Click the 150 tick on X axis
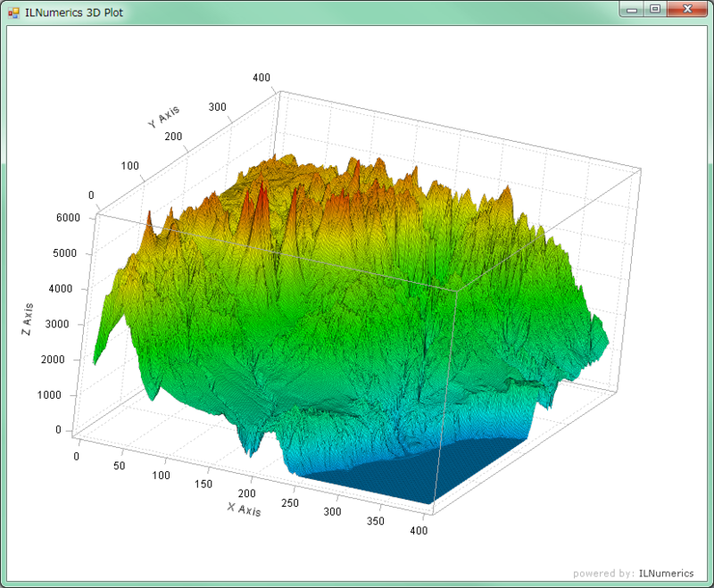 (x=203, y=484)
